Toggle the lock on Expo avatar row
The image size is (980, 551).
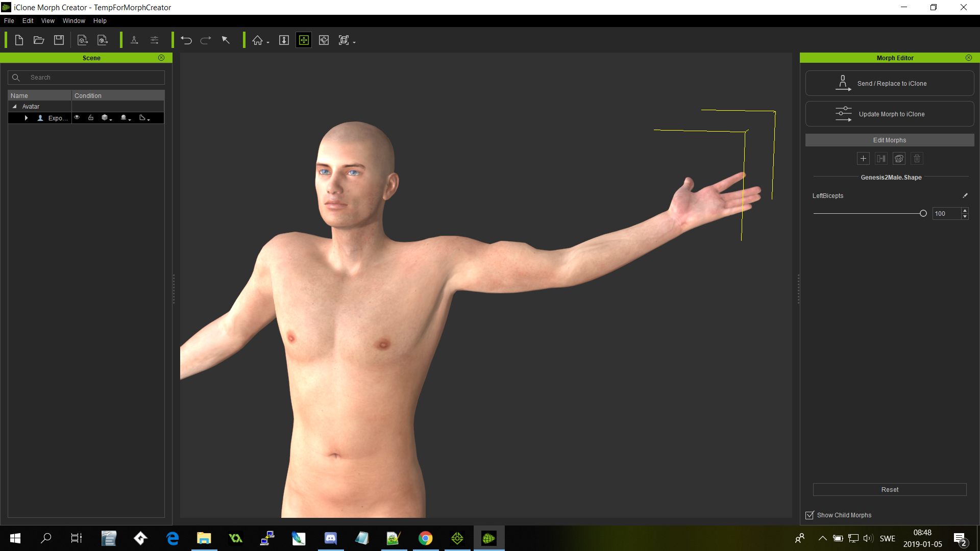pos(91,118)
